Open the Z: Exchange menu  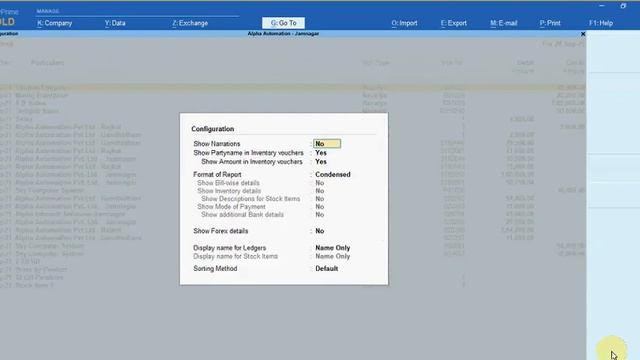point(190,23)
